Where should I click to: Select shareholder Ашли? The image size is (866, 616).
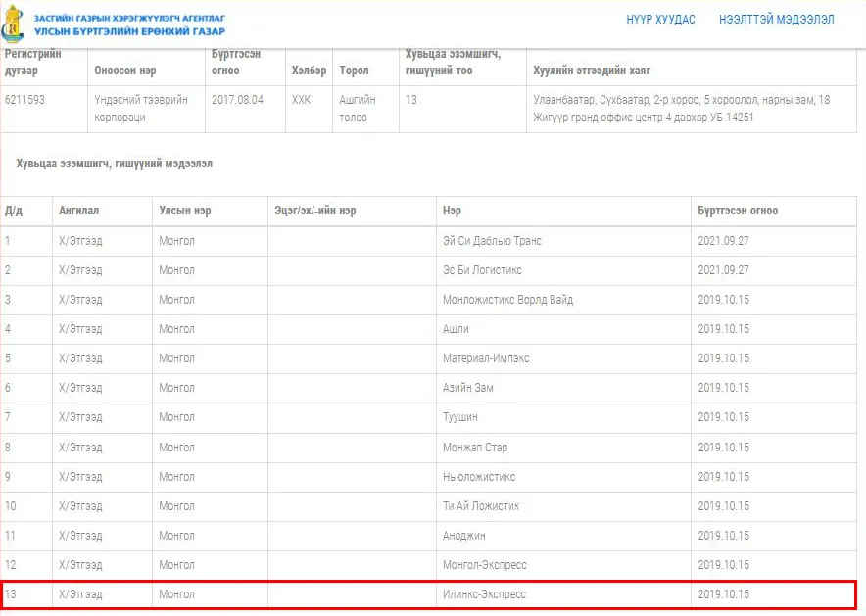pos(456,329)
